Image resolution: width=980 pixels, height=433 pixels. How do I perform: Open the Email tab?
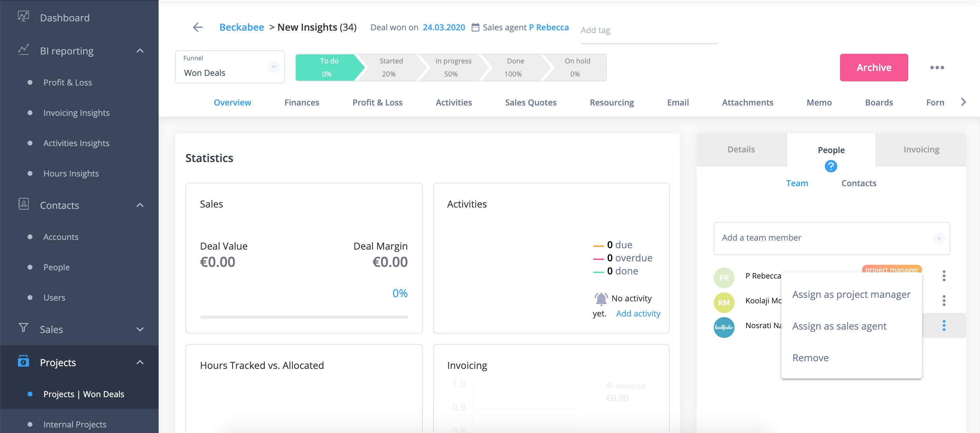point(678,102)
